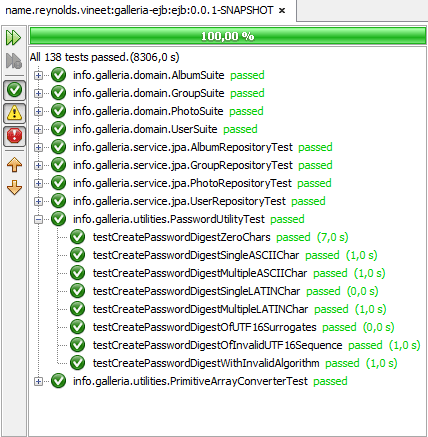Close the galleria-ejb SNAPSHOT tab
428x437 pixels.
[x=282, y=11]
